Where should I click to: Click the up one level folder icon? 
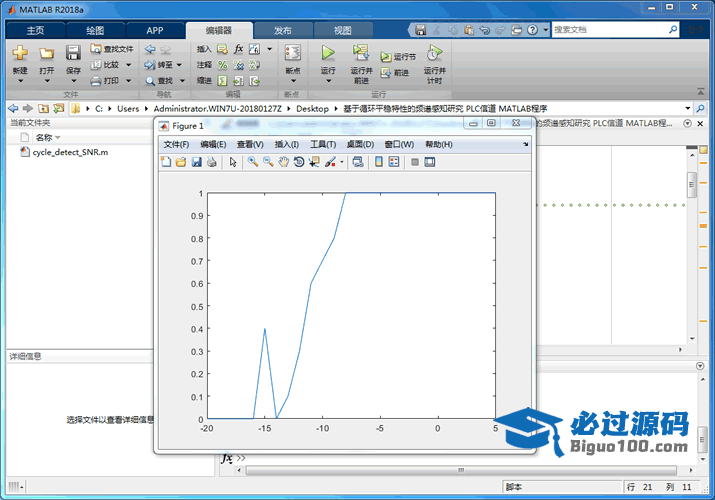pyautogui.click(x=43, y=108)
